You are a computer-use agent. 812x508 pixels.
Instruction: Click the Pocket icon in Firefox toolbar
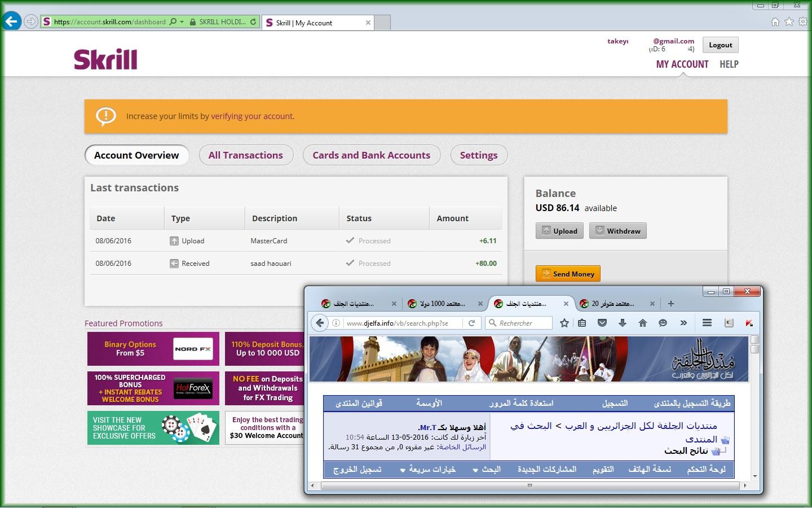[x=602, y=323]
